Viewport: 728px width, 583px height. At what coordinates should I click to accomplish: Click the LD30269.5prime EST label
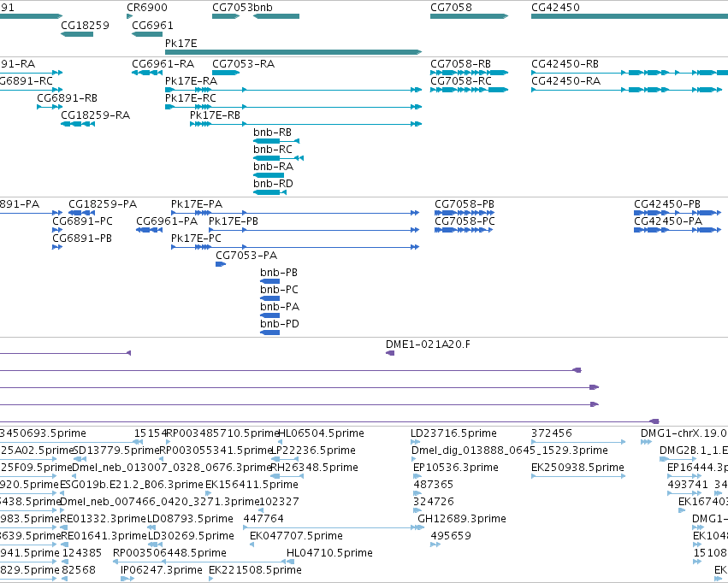pyautogui.click(x=191, y=536)
